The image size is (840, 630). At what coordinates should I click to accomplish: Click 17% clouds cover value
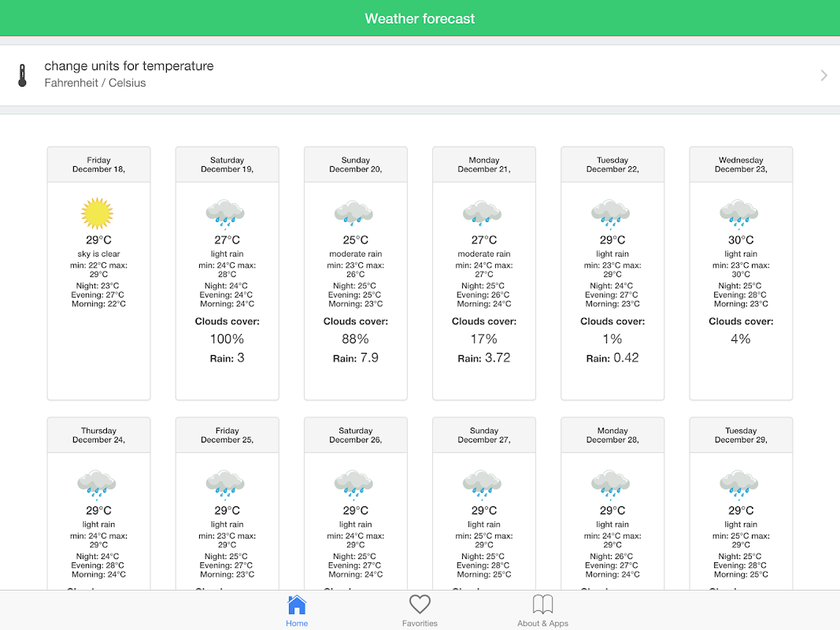484,339
